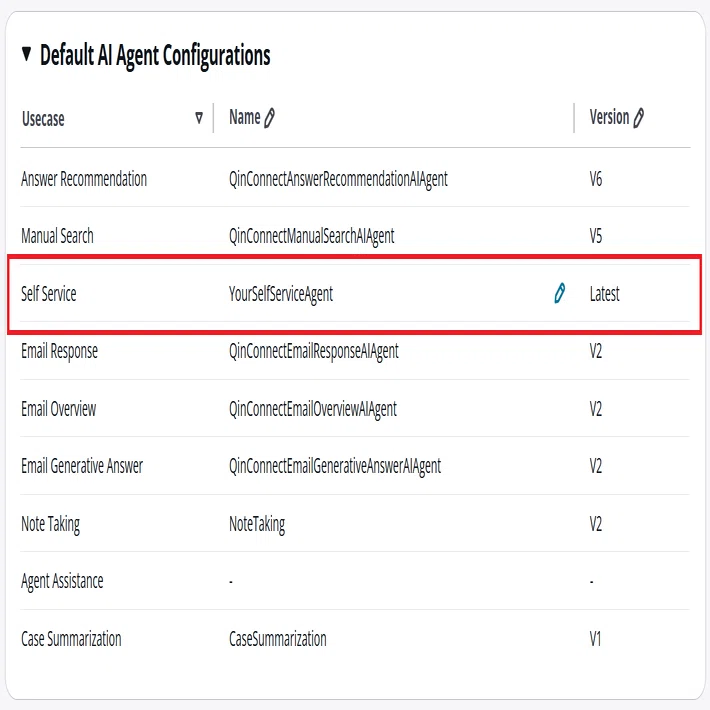Select the Answer Recommendation row
Viewport: 710px width, 710px height.
tap(355, 178)
